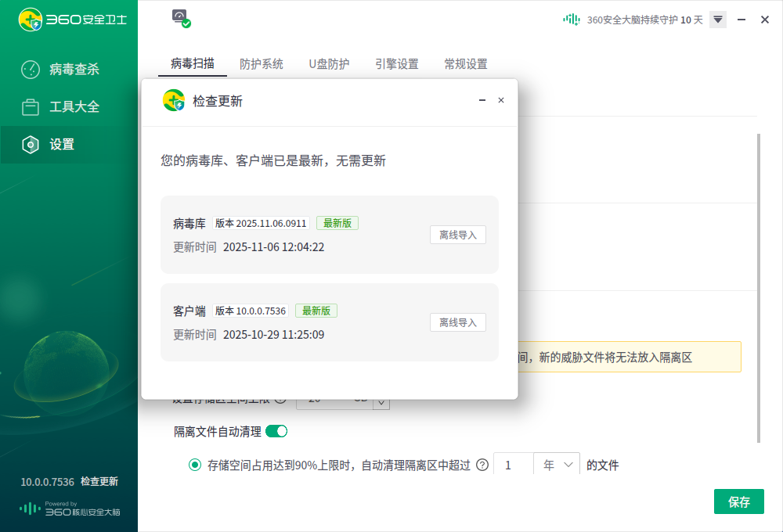Click 离线导入 for the 病毒库
This screenshot has height=532, width=783.
pyautogui.click(x=458, y=235)
